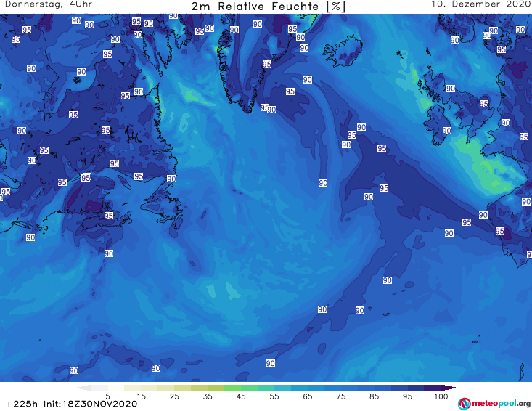532x411 pixels.
Task: Click legend value 100 on colour scale
Action: (441, 396)
